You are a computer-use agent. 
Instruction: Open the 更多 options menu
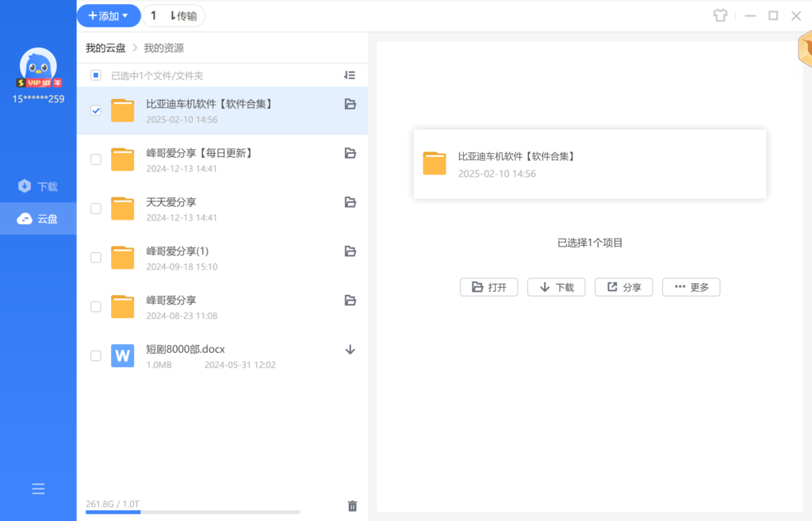click(691, 287)
